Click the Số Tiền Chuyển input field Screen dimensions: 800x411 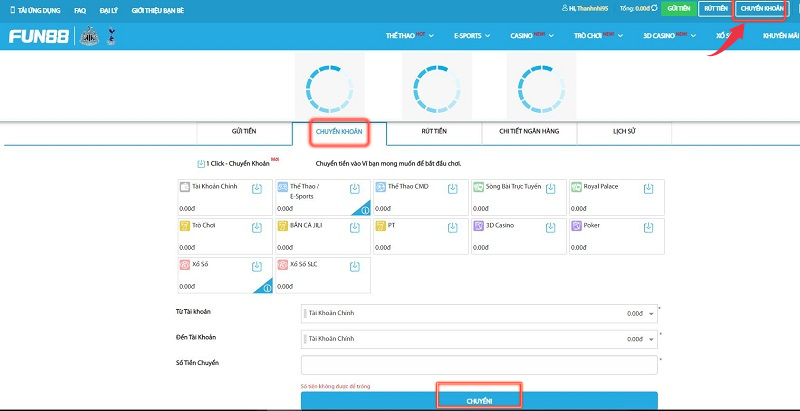[478, 364]
